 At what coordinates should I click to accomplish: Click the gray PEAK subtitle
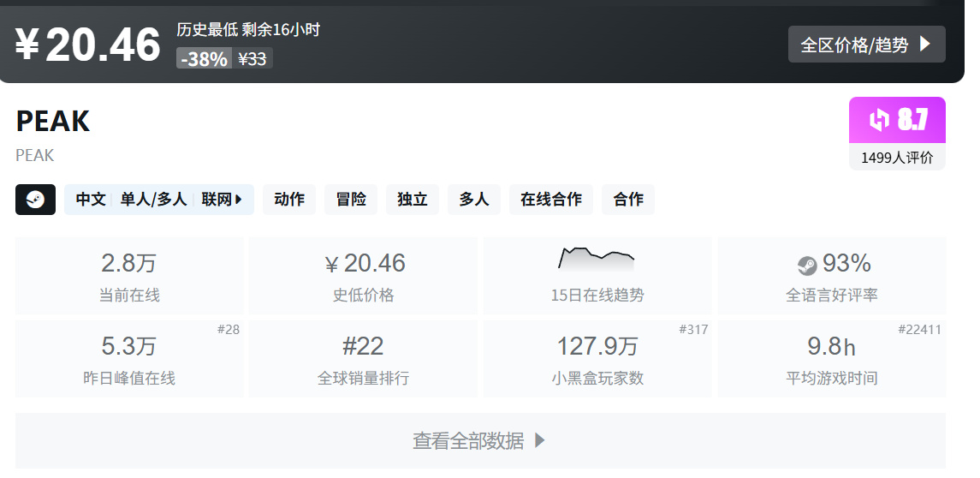click(x=35, y=155)
